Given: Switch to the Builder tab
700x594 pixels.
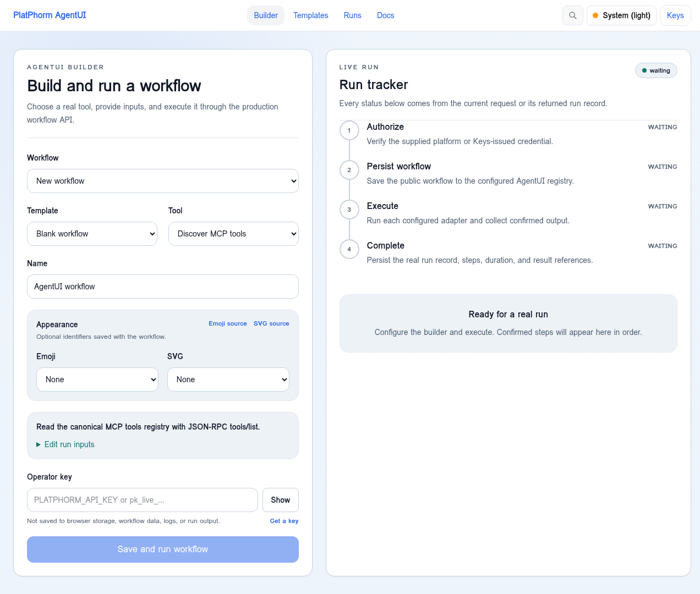Looking at the screenshot, I should tap(266, 15).
